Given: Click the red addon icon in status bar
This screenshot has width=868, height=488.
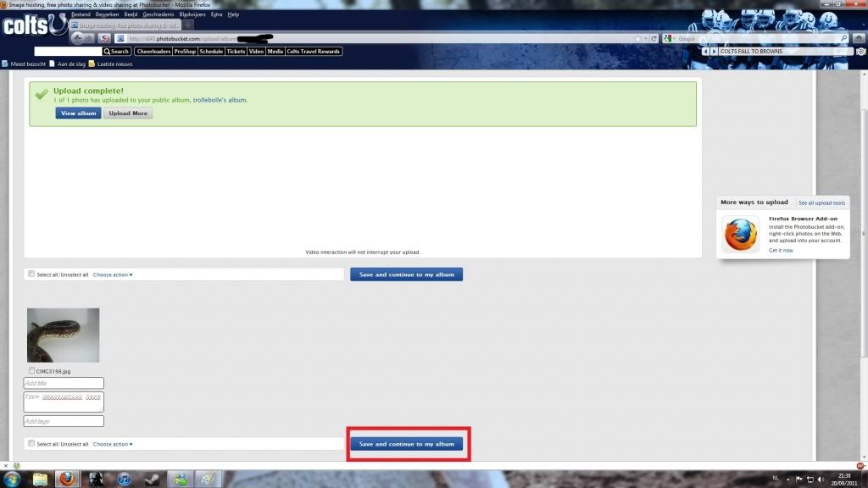Looking at the screenshot, I should point(860,466).
